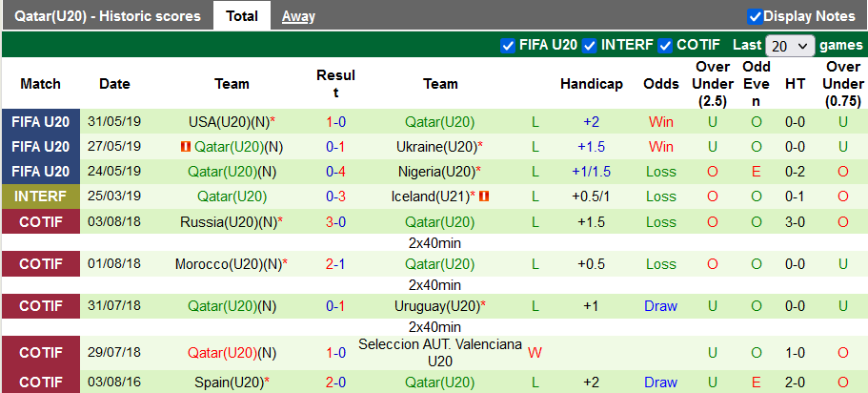Click red card icon next to Iceland(U21)
868x393 pixels.
(483, 196)
